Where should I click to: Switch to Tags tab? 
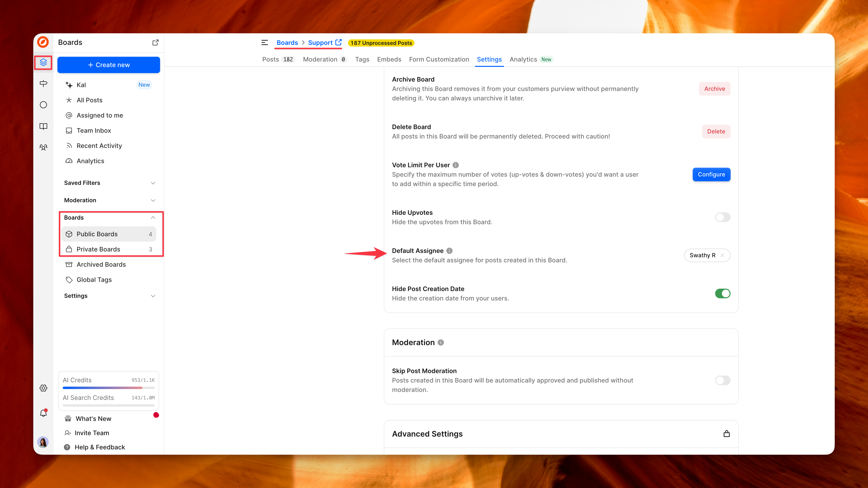point(362,59)
